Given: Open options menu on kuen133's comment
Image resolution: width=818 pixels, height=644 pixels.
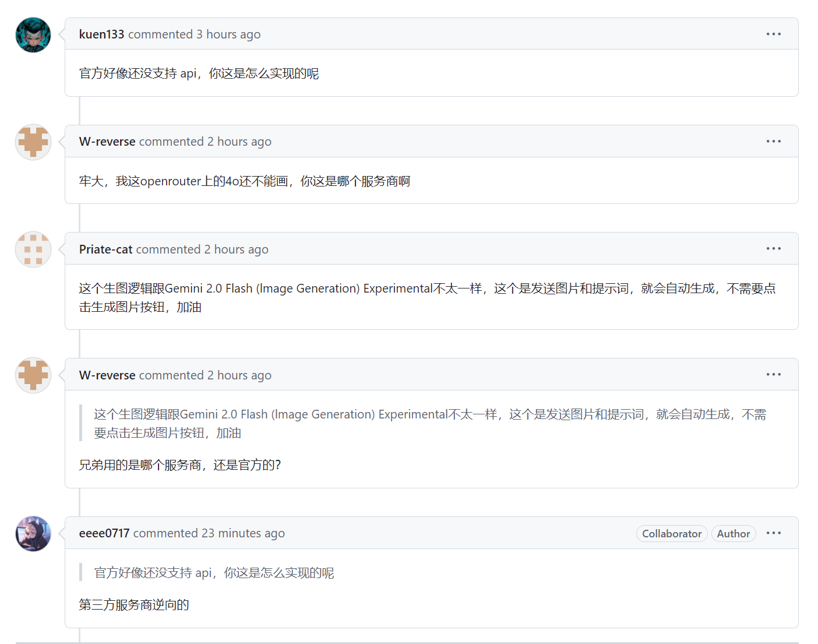Looking at the screenshot, I should coord(774,34).
